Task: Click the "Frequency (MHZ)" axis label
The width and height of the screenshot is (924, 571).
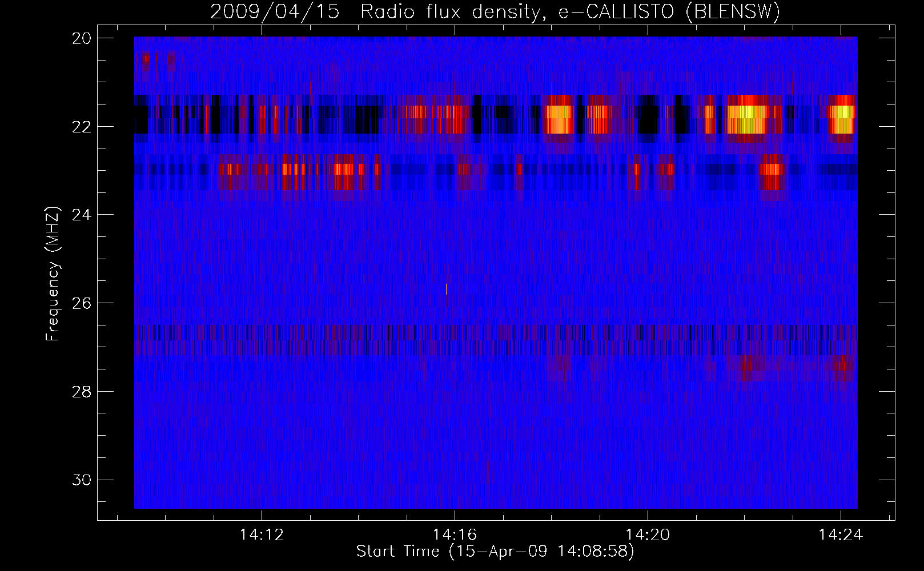Action: pyautogui.click(x=53, y=274)
